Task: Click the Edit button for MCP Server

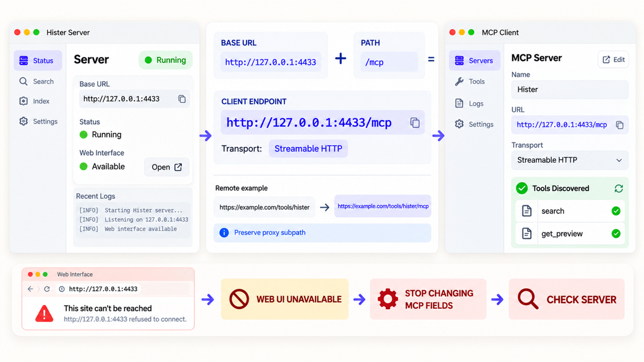Action: pyautogui.click(x=613, y=60)
